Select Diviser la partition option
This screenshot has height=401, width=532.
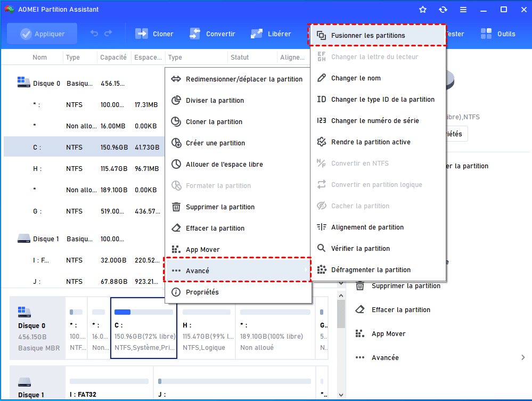coord(215,101)
